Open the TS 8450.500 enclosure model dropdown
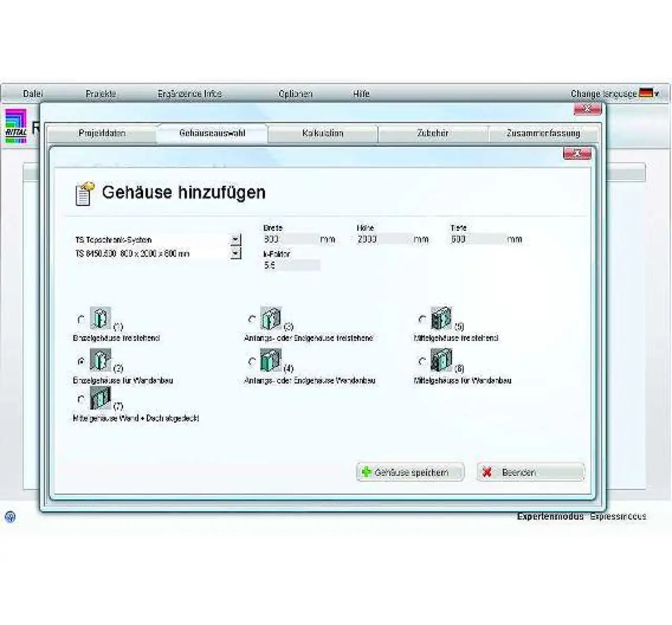This screenshot has height=625, width=672. coord(236,254)
